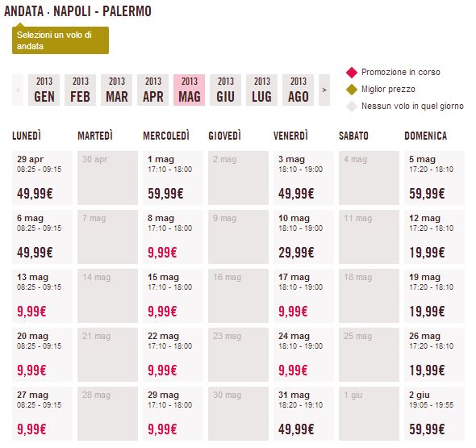Switch to the APR 2013 month tab
Screen dimensions: 476x448
(152, 90)
